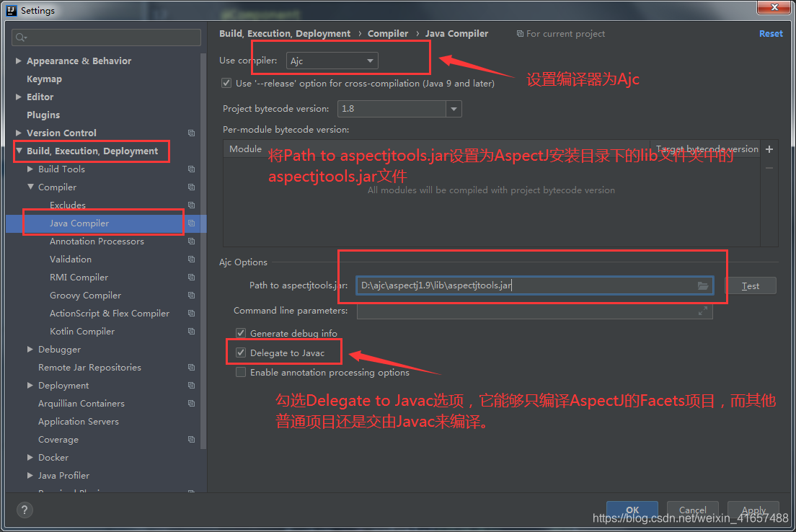Expand the Debugger node
Screen dimensions: 796x532
tap(30, 349)
